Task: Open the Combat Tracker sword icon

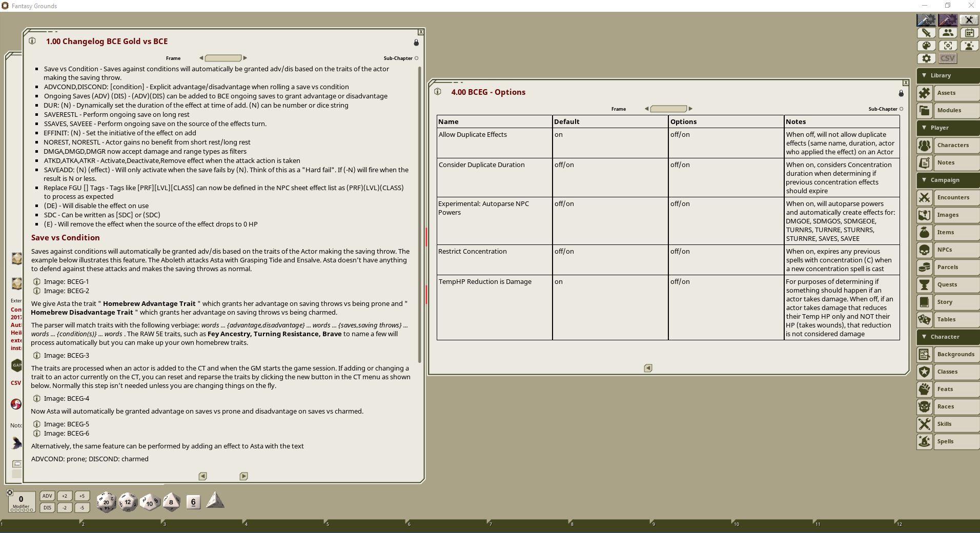Action: [926, 33]
